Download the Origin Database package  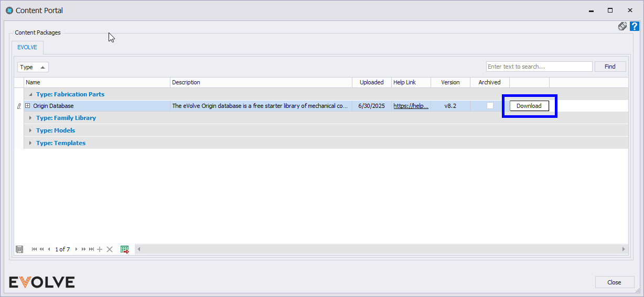[x=529, y=106]
